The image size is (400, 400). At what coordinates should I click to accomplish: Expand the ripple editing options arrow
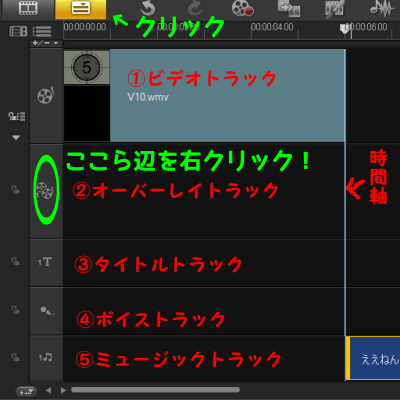click(x=16, y=137)
